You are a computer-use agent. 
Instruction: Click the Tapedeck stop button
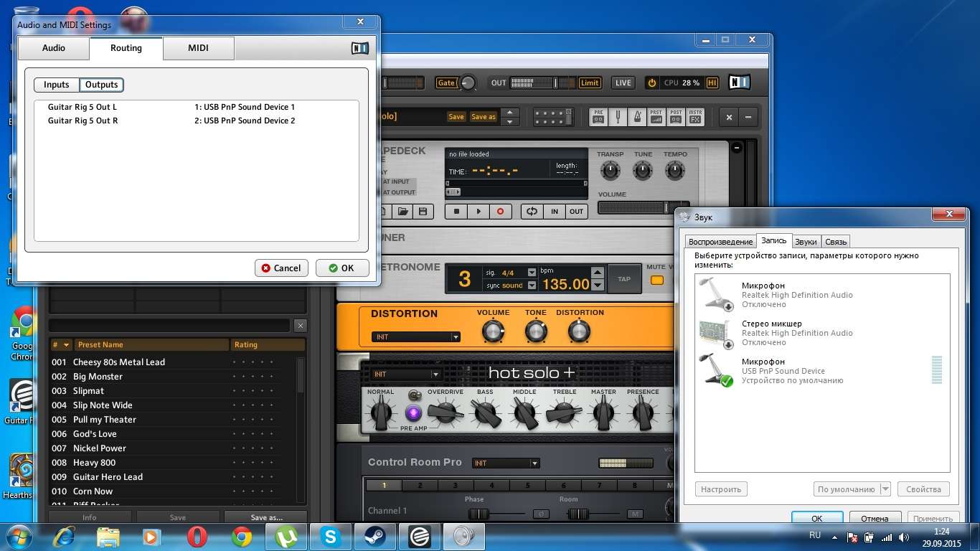456,211
